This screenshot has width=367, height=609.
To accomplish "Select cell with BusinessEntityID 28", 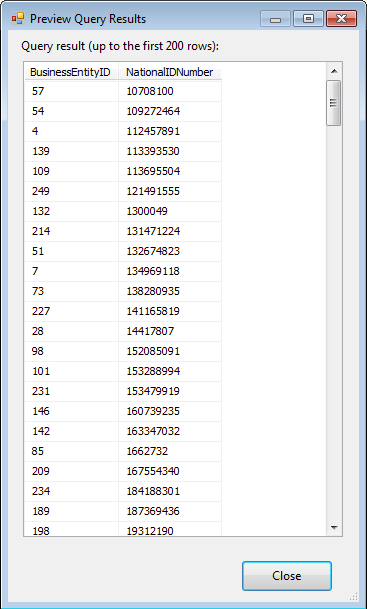I will click(x=71, y=331).
